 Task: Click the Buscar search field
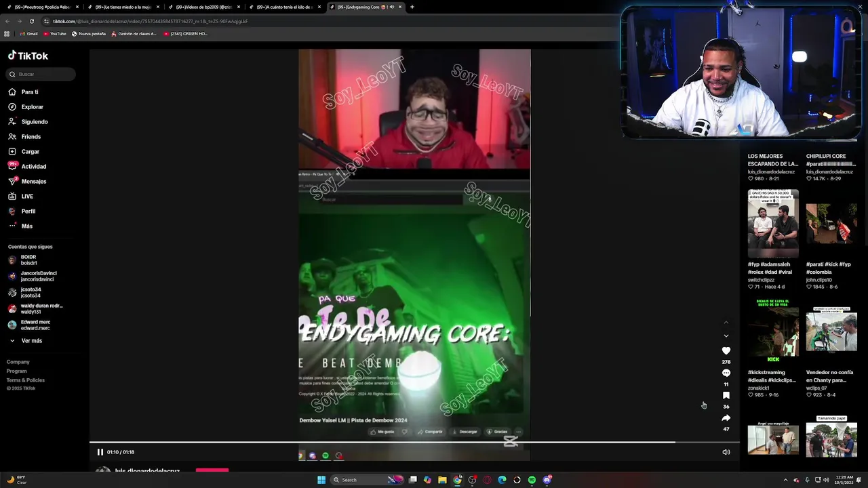41,74
